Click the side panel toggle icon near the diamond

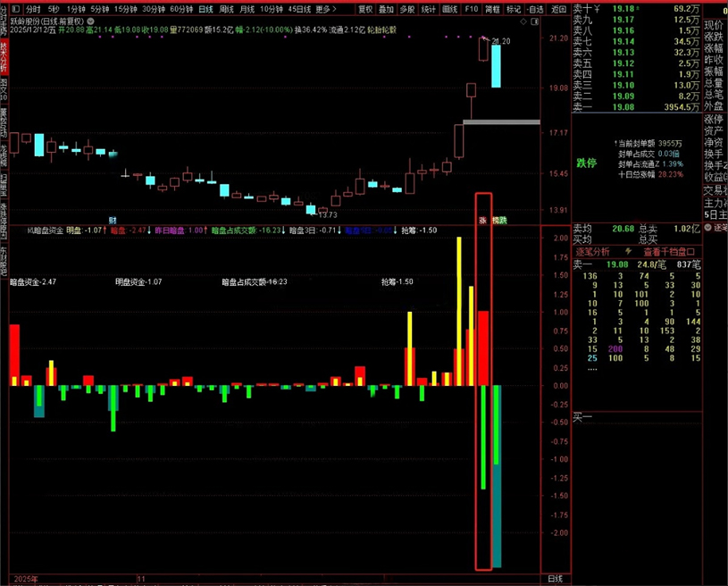pyautogui.click(x=535, y=21)
